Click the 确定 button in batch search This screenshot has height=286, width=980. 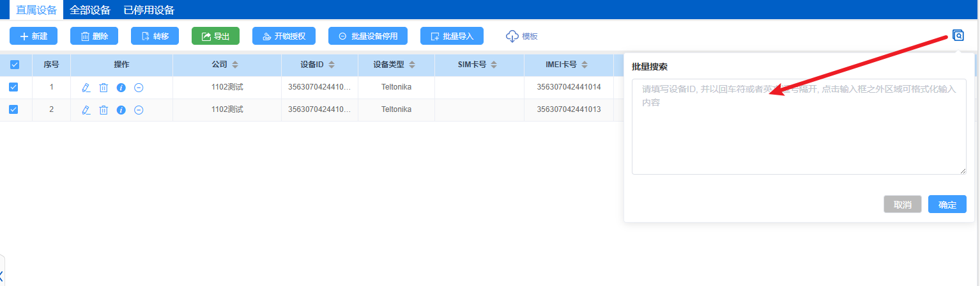947,205
